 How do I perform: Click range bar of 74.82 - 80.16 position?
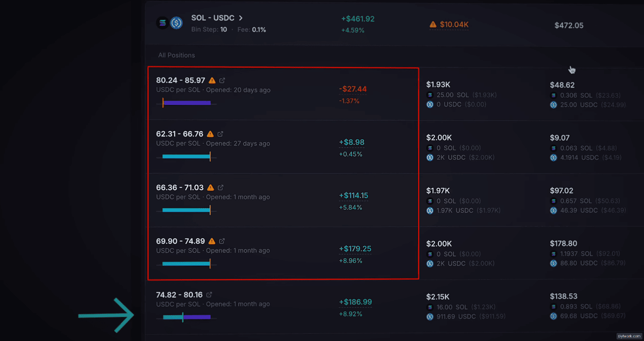pos(186,317)
